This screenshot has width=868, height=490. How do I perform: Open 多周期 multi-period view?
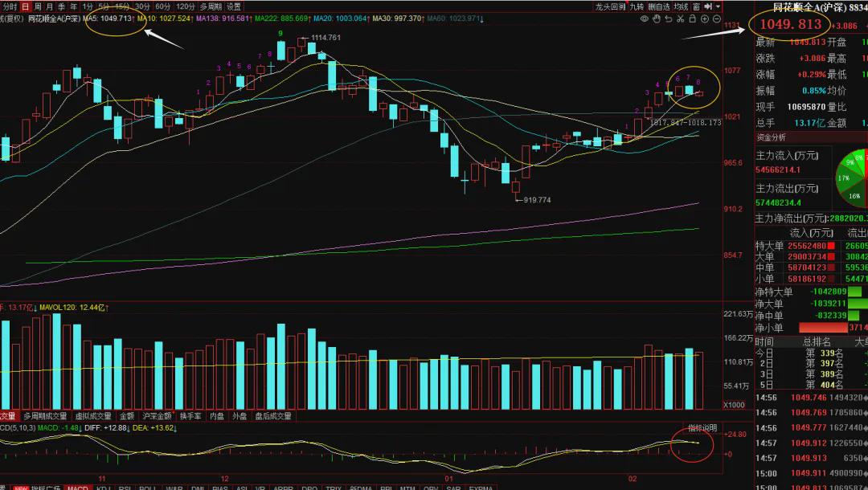211,6
